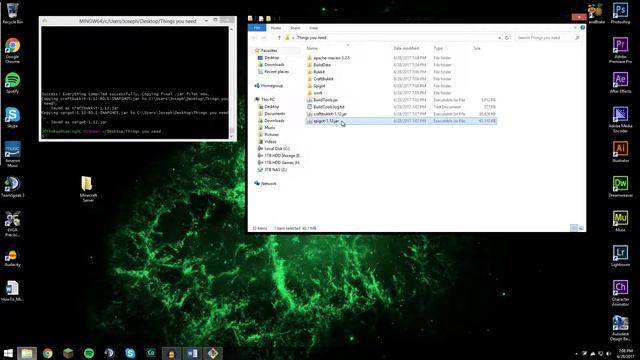The width and height of the screenshot is (640, 360).
Task: Open the After Effects desktop shortcut
Action: tap(620, 82)
